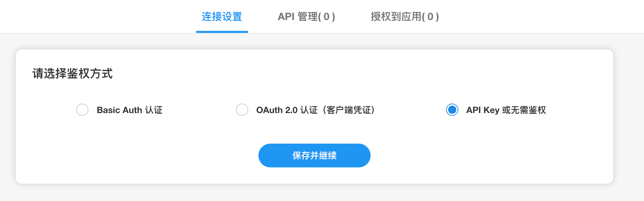Click the 请选择鉴权方式 heading
Screen dimensions: 644x201
[x=72, y=73]
